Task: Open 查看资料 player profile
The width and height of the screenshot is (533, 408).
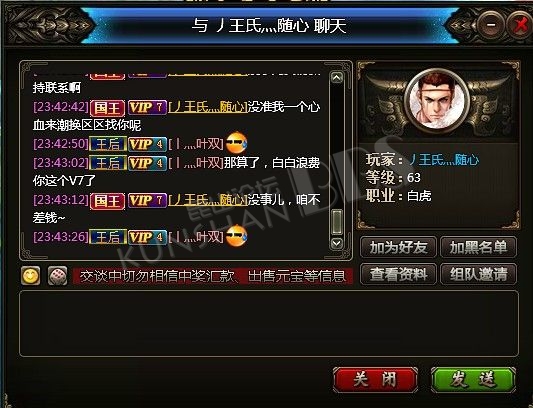Action: [398, 274]
